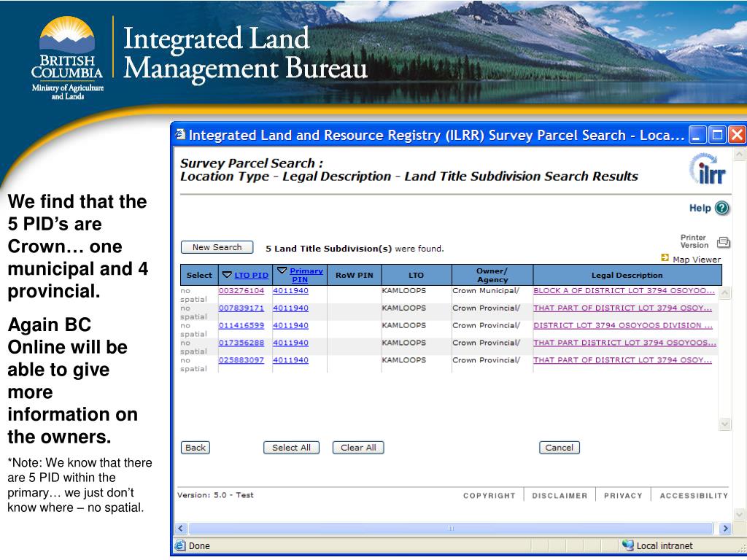Screen dimensions: 747x560
Task: Click the Cancel button
Action: click(560, 448)
